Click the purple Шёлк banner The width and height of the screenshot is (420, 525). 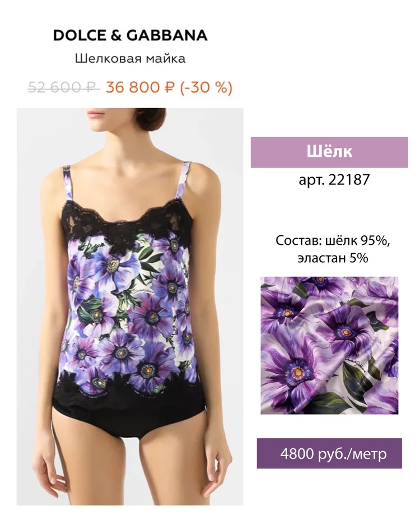click(x=329, y=152)
